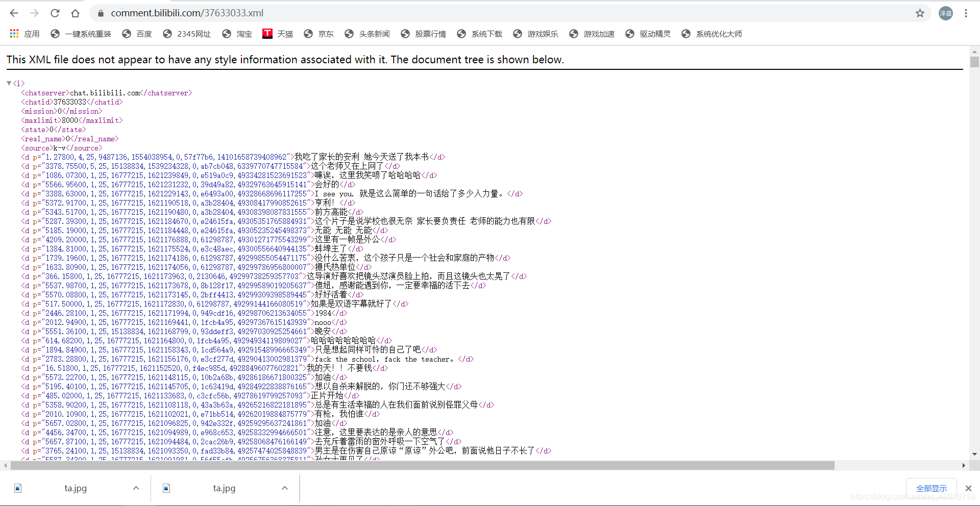Screen dimensions: 980x506
Task: Open the 头条新闻 bookmark
Action: [x=367, y=34]
